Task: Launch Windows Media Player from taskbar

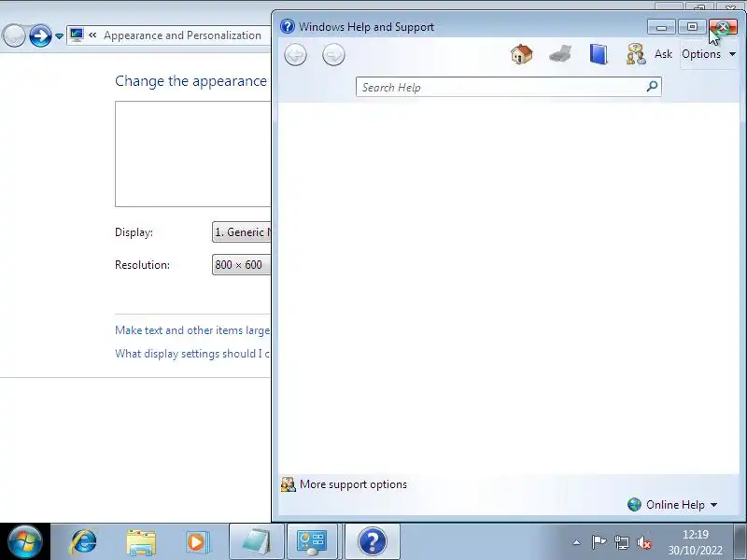Action: pyautogui.click(x=197, y=542)
